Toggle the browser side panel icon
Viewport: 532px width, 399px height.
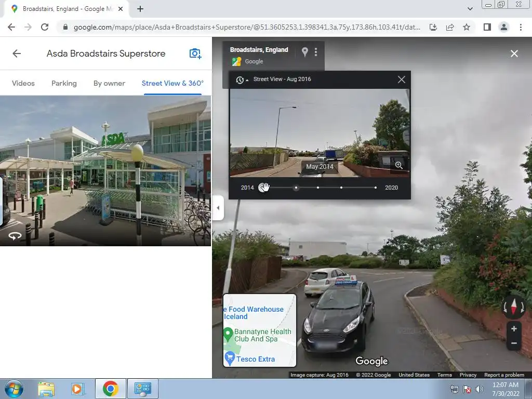[487, 27]
